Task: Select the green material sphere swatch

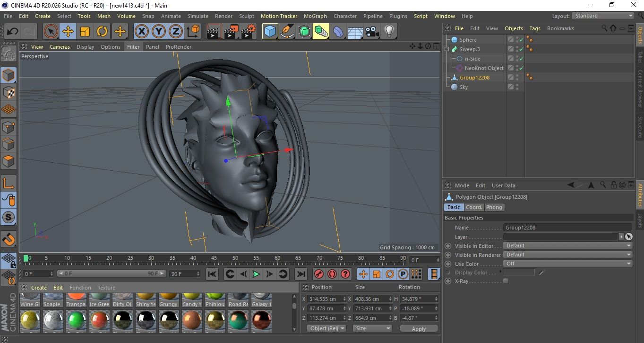Action: tap(76, 320)
